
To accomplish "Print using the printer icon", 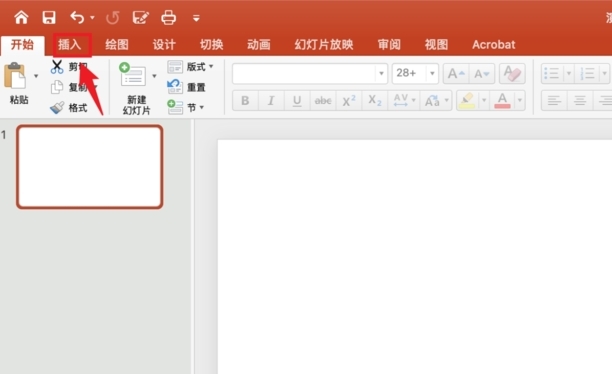I will pos(169,18).
